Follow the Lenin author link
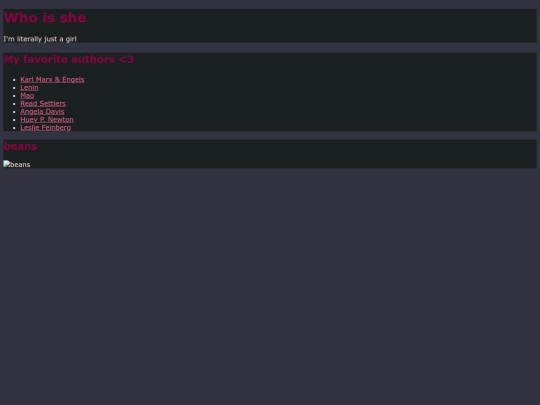 click(29, 87)
